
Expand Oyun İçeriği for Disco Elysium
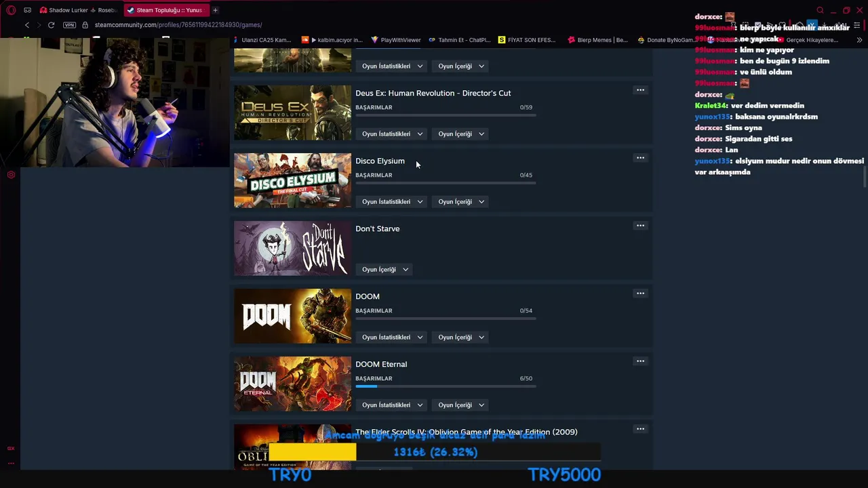click(x=461, y=201)
